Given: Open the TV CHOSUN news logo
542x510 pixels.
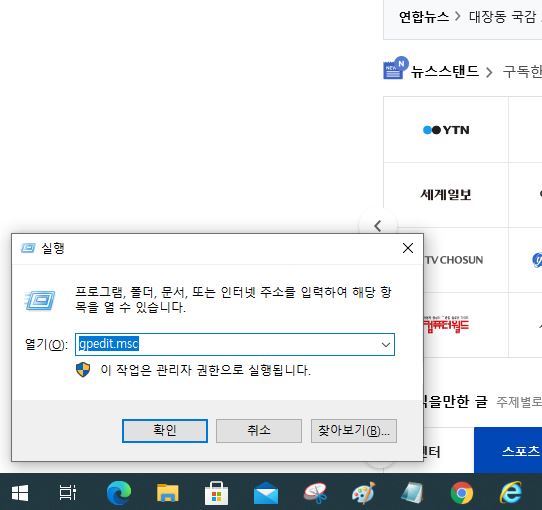Looking at the screenshot, I should [454, 260].
